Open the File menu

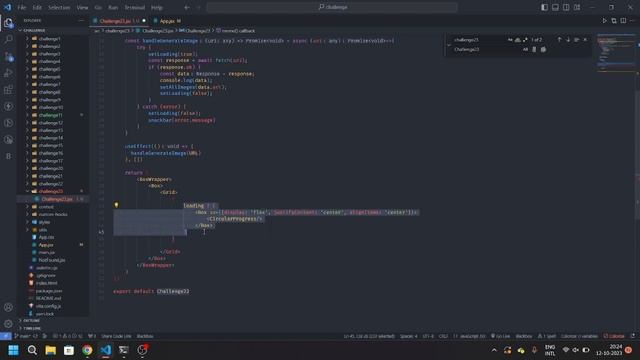22,7
